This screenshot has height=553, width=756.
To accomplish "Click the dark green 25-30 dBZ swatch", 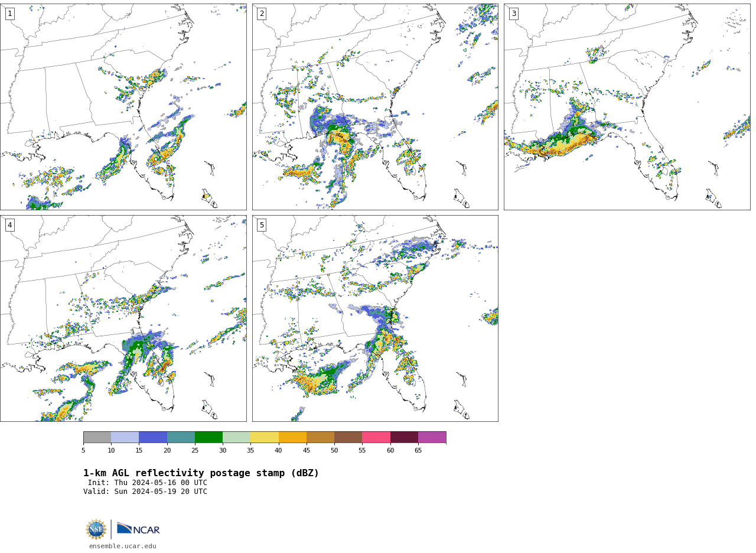I will pyautogui.click(x=208, y=437).
